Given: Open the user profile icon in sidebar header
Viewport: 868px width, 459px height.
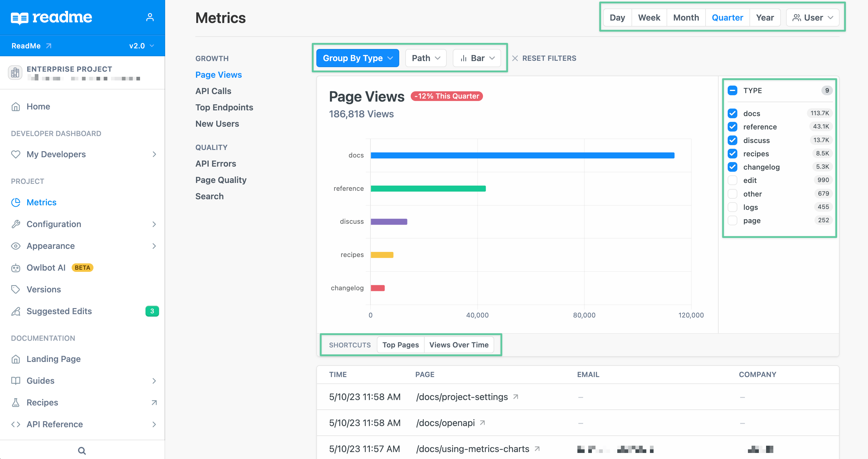Looking at the screenshot, I should tap(150, 17).
